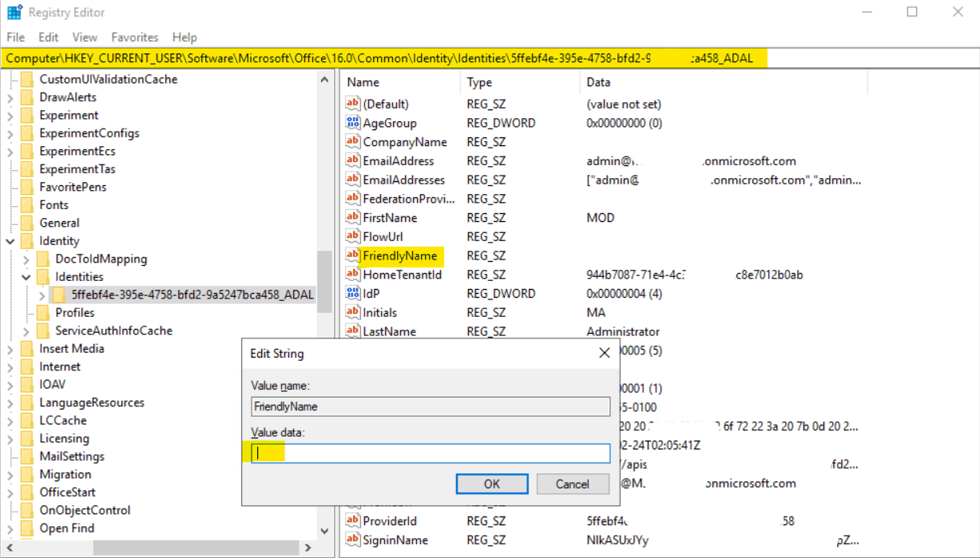Select the CustomUIValidationCache key

109,79
